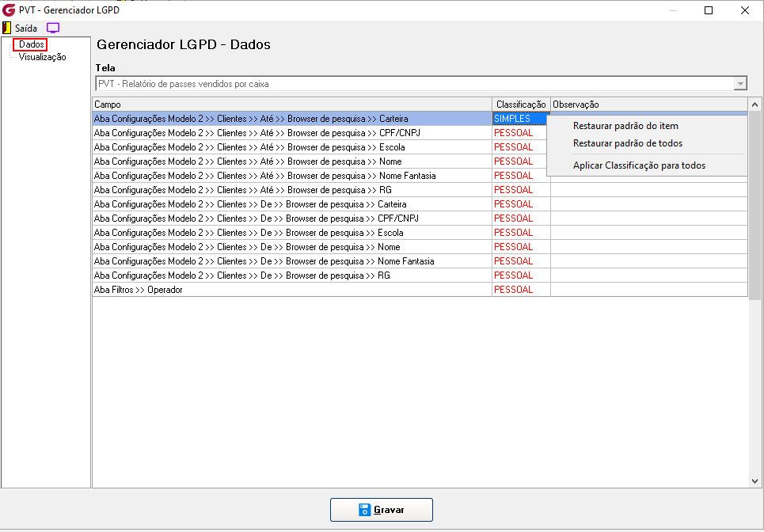The image size is (764, 532).
Task: Click the purple monitor icon in toolbar
Action: click(52, 28)
